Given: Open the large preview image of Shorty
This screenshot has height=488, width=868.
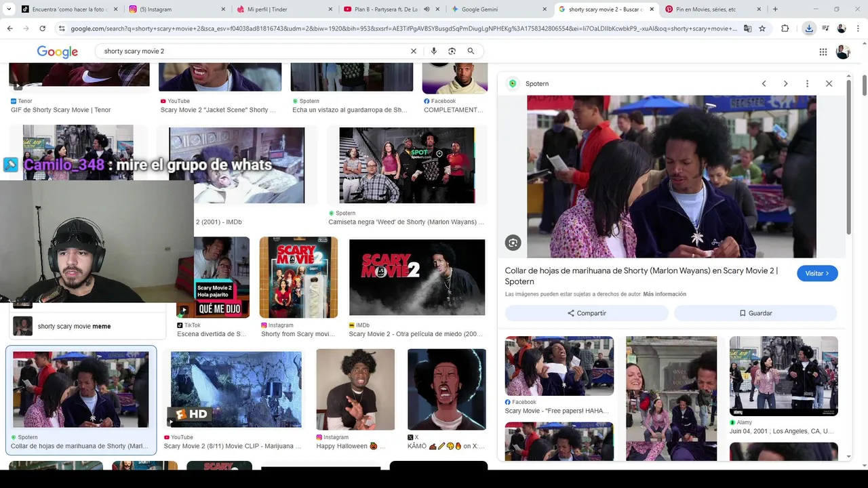Looking at the screenshot, I should pos(671,176).
